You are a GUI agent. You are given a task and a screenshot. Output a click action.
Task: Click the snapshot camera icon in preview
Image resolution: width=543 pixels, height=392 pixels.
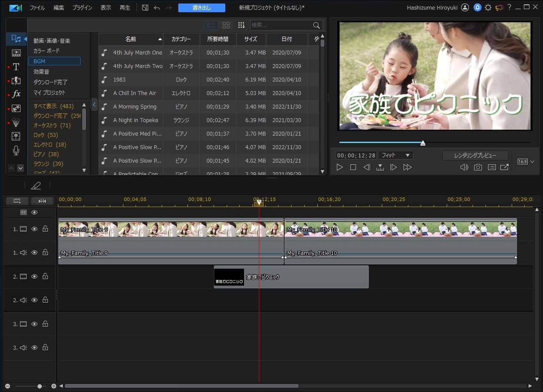478,167
